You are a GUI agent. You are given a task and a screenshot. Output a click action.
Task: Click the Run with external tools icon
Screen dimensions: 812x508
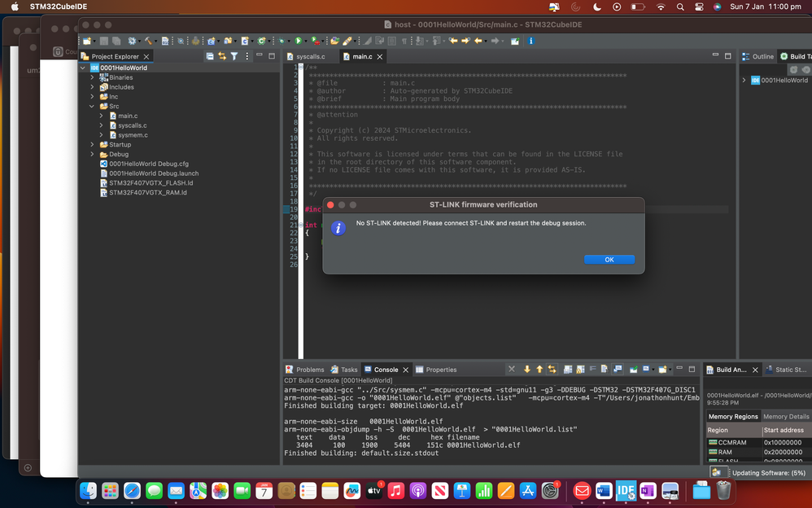pyautogui.click(x=315, y=41)
